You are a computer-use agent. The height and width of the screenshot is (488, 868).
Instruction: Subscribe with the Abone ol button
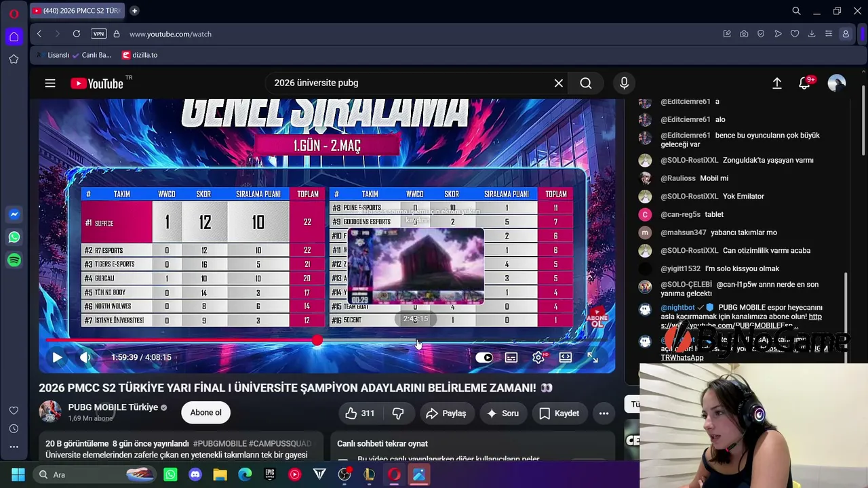tap(205, 413)
